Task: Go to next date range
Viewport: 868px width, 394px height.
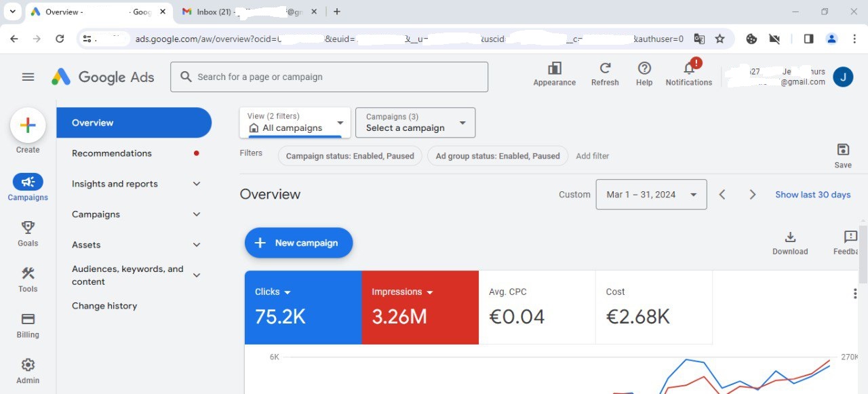Action: 752,195
